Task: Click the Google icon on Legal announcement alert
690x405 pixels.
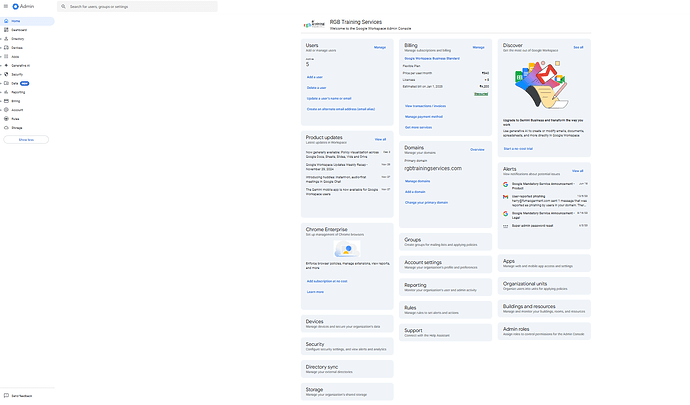Action: click(506, 214)
